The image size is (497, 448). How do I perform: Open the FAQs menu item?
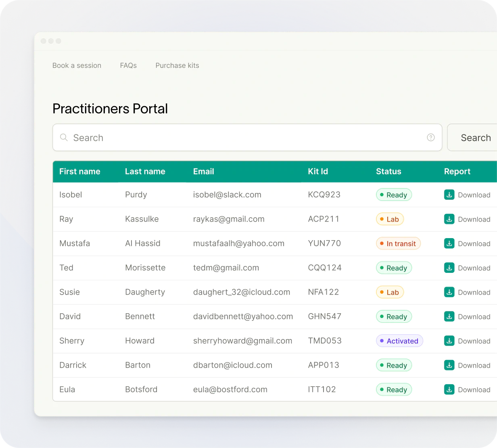click(x=128, y=65)
